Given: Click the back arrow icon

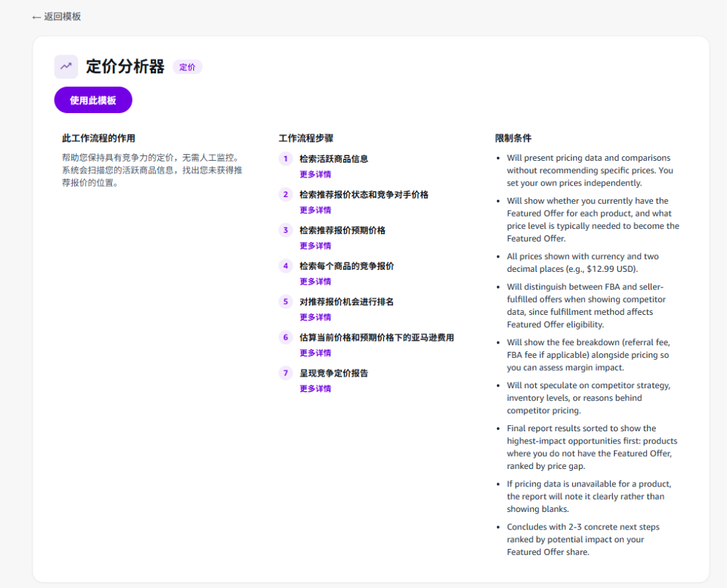Looking at the screenshot, I should tap(36, 17).
